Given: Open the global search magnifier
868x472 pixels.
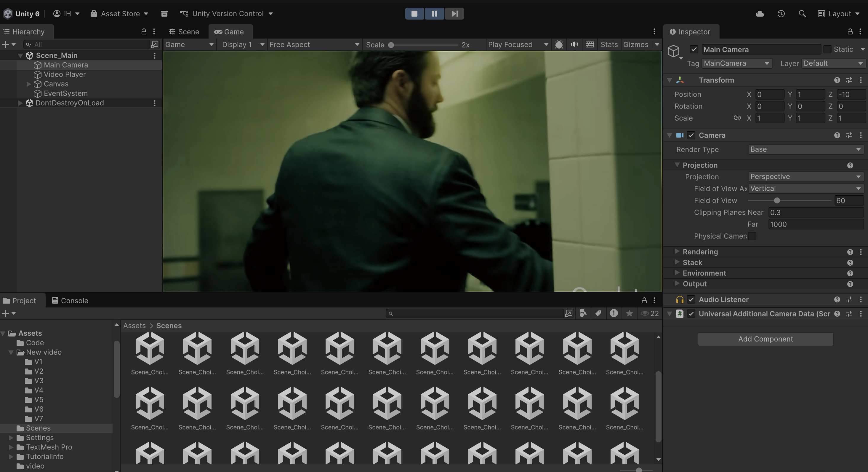Looking at the screenshot, I should [802, 13].
